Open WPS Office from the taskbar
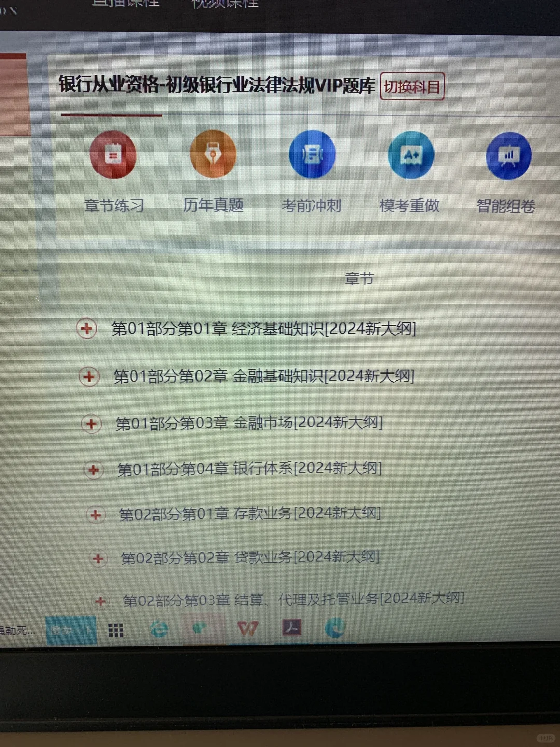The image size is (560, 747). coord(248,628)
